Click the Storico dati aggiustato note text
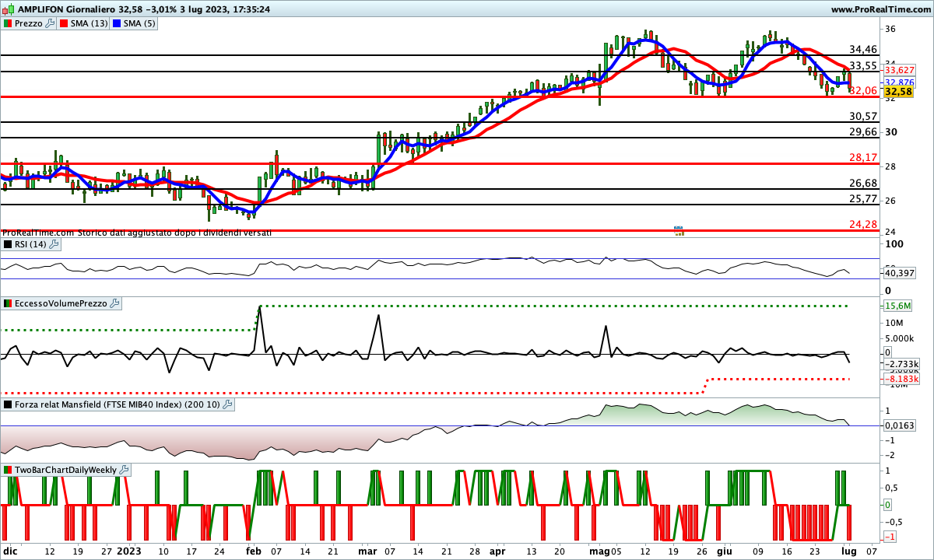934x560 pixels. (x=174, y=233)
